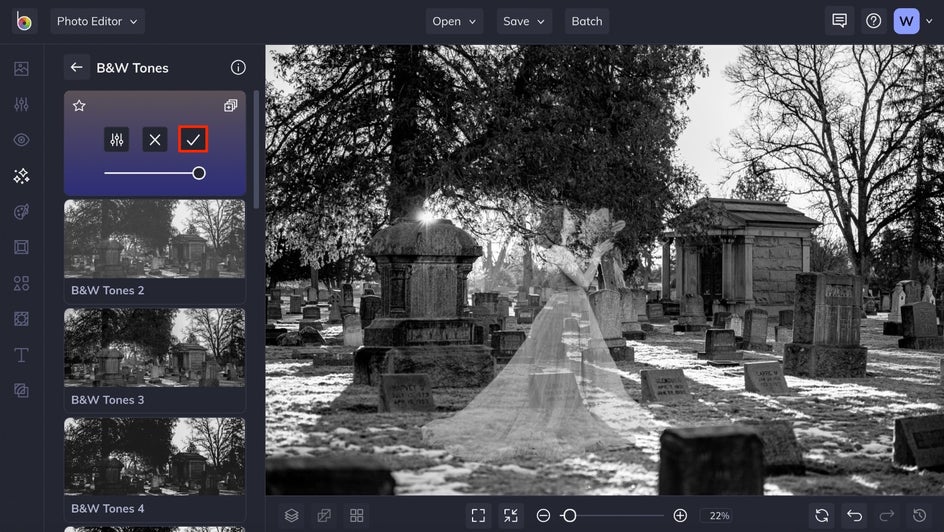The height and width of the screenshot is (532, 944).
Task: Click the Batch button
Action: click(x=587, y=21)
